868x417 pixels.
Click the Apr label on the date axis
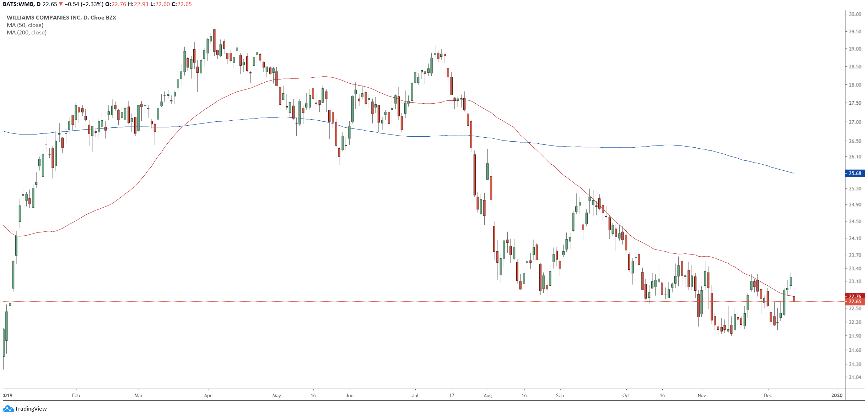point(208,395)
